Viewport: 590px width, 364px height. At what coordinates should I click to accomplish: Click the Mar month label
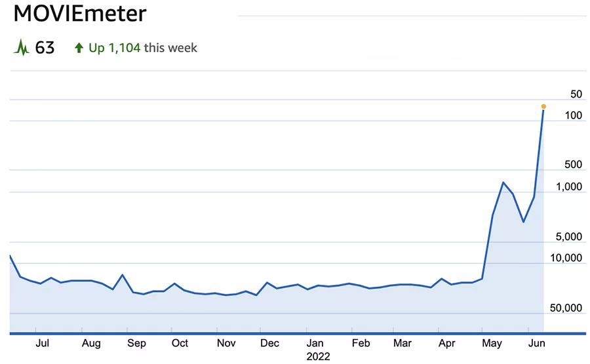pos(403,343)
